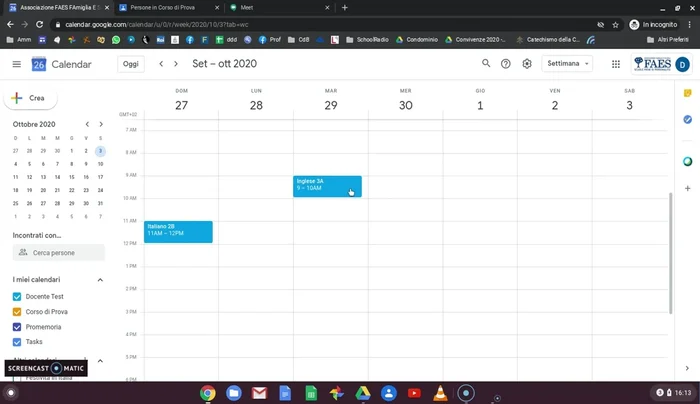Screen dimensions: 700x404
Task: Click the In incognito indicator
Action: click(653, 25)
